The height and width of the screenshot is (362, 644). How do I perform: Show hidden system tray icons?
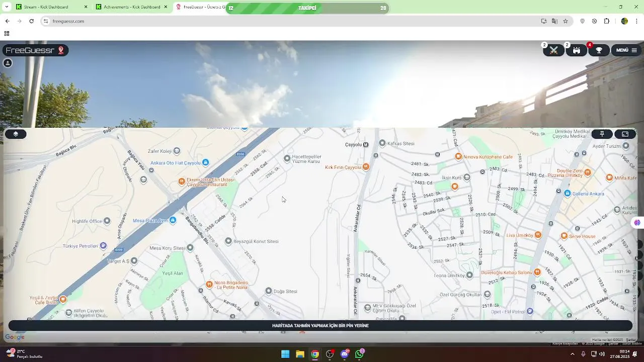point(572,354)
